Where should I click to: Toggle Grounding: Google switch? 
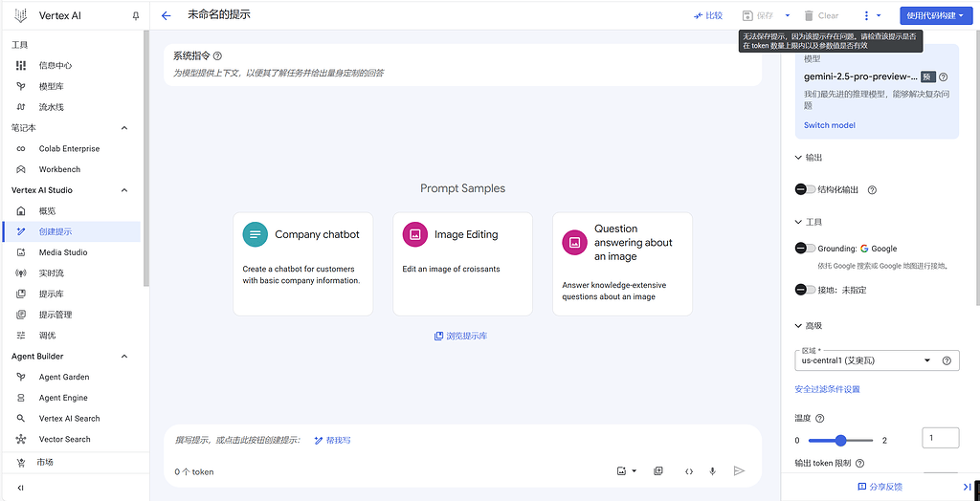click(805, 248)
